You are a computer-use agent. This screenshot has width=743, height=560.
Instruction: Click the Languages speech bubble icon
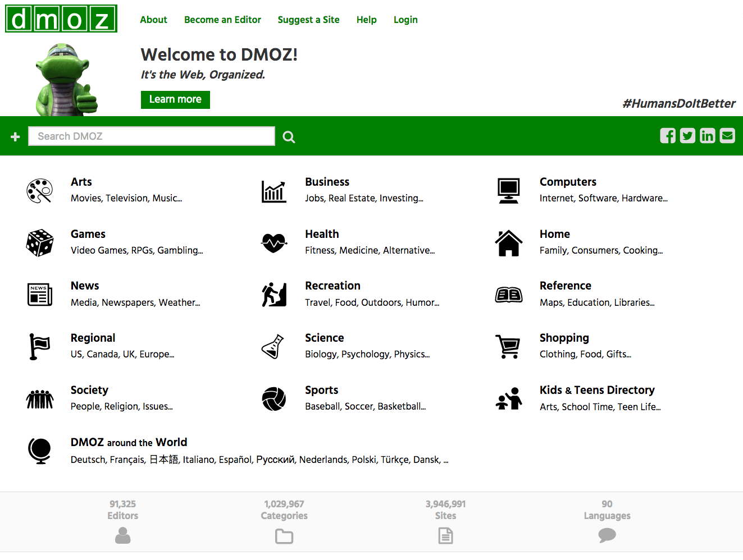coord(607,536)
